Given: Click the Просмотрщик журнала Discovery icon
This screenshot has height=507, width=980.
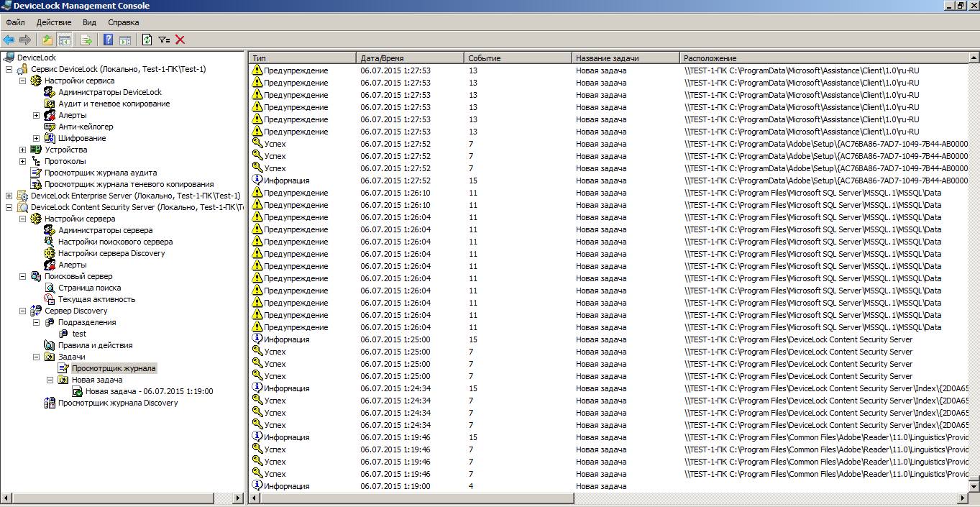Looking at the screenshot, I should (x=50, y=403).
